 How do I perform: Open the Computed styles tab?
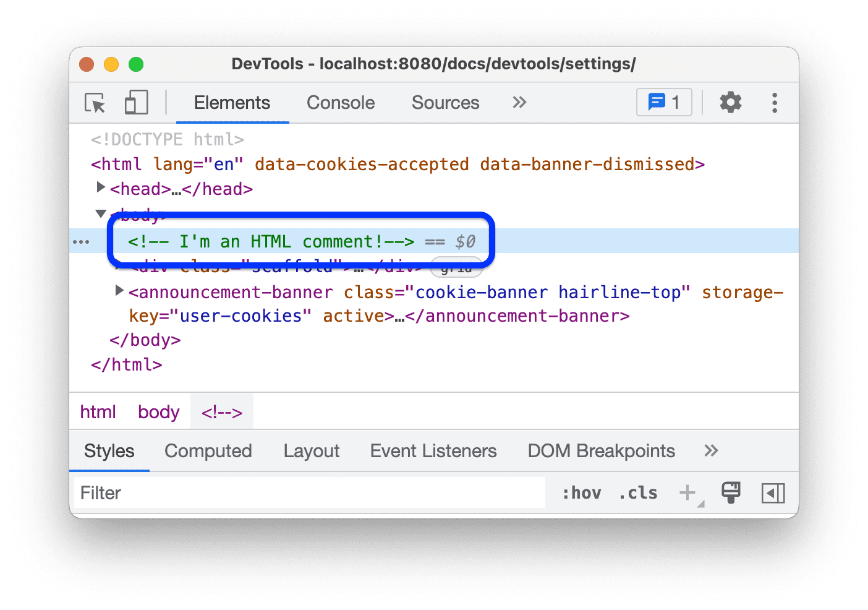(x=208, y=451)
